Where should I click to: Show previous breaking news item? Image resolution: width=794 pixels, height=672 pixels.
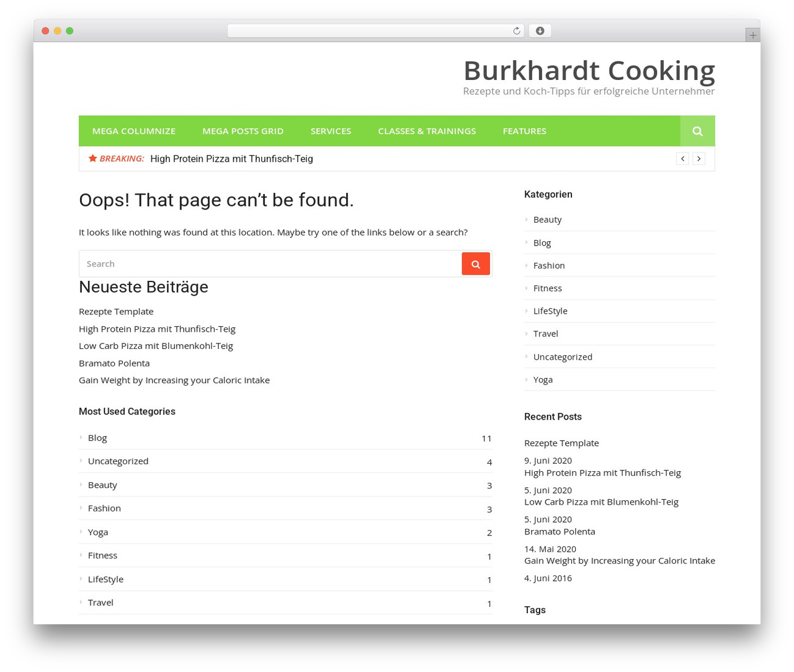(x=682, y=159)
